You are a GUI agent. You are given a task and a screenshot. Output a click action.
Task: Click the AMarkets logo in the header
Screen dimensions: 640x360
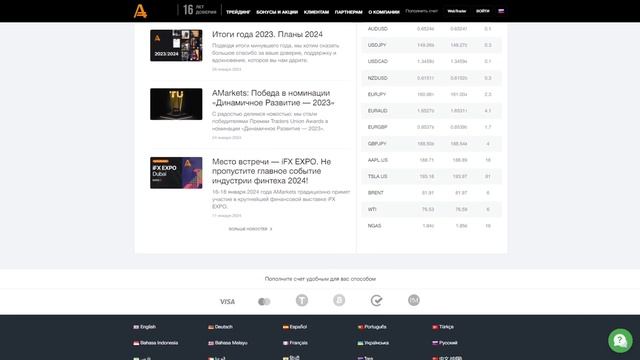(x=140, y=11)
